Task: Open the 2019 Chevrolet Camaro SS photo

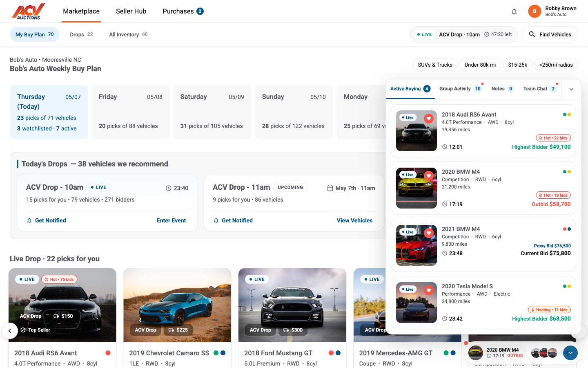Action: tap(177, 305)
